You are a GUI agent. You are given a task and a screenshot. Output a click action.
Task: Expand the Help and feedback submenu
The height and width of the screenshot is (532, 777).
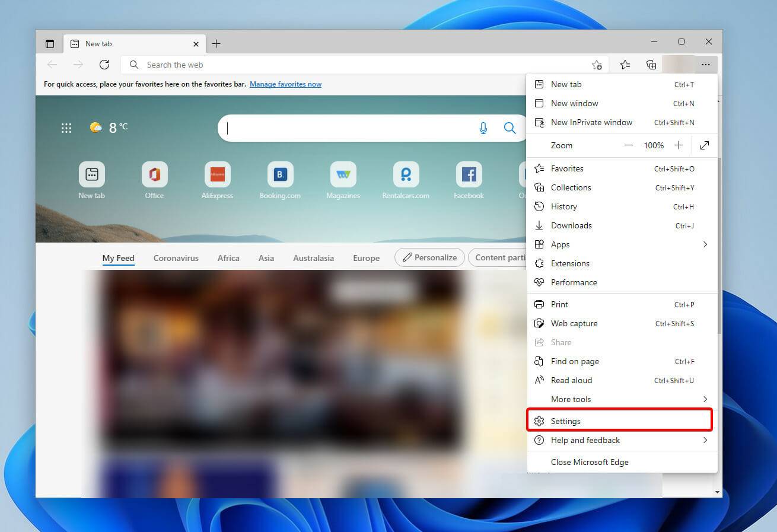pos(622,440)
